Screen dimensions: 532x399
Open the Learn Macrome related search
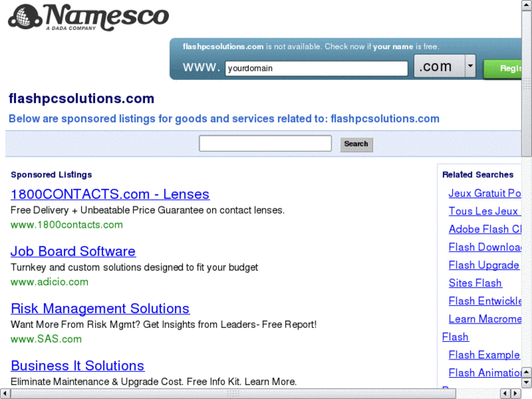point(485,319)
